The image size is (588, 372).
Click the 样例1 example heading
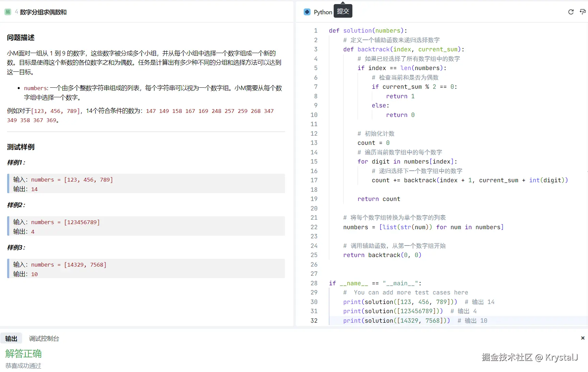coord(16,163)
